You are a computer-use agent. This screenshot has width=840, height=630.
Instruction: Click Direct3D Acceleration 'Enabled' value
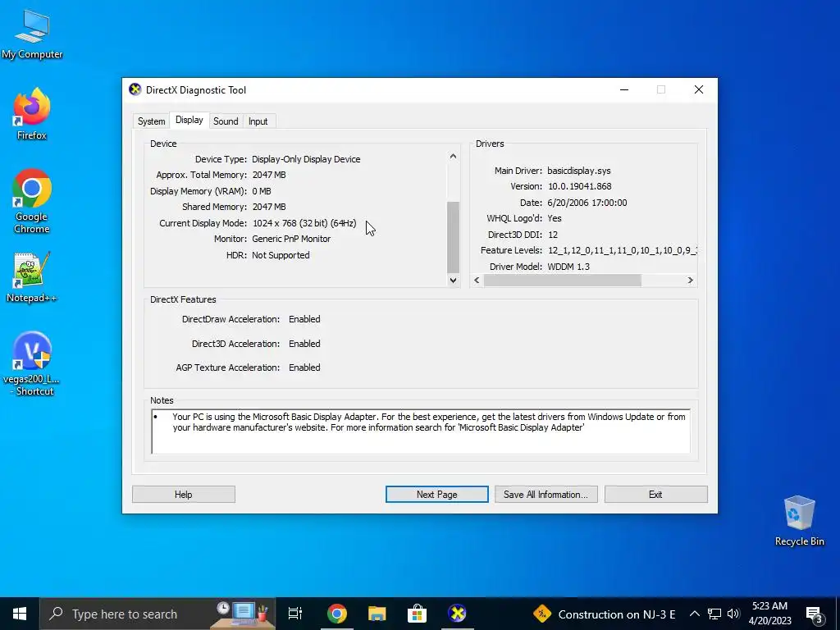coord(304,344)
